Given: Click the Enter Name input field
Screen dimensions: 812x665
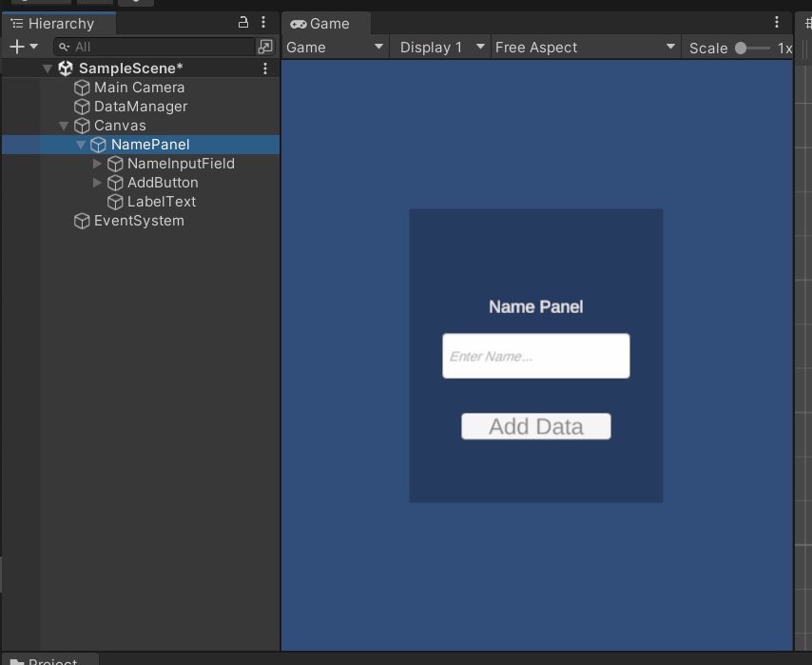Looking at the screenshot, I should (x=535, y=355).
